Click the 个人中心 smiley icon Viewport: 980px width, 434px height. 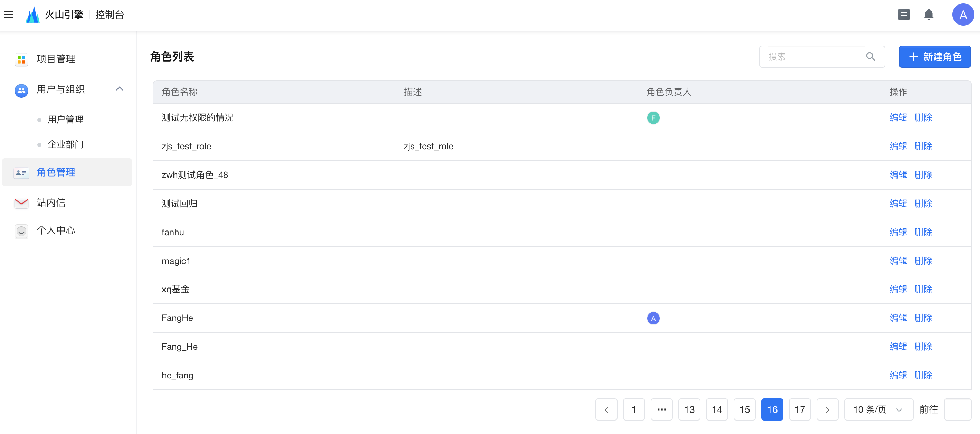coord(21,230)
